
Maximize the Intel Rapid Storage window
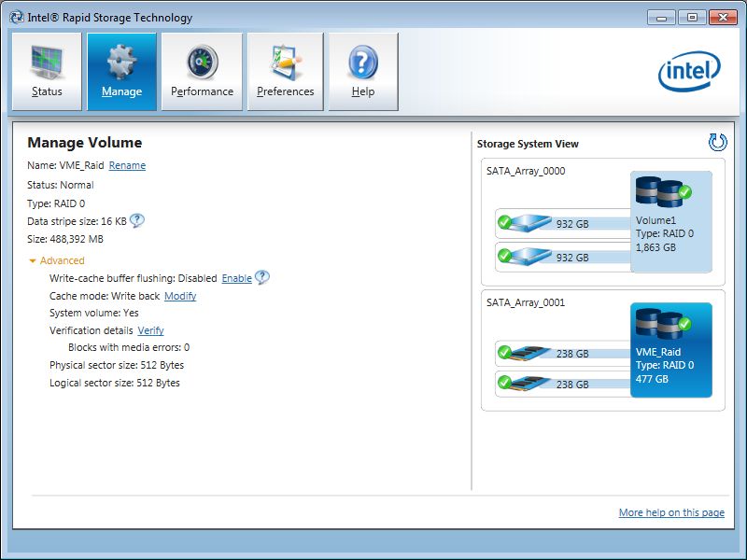[692, 18]
